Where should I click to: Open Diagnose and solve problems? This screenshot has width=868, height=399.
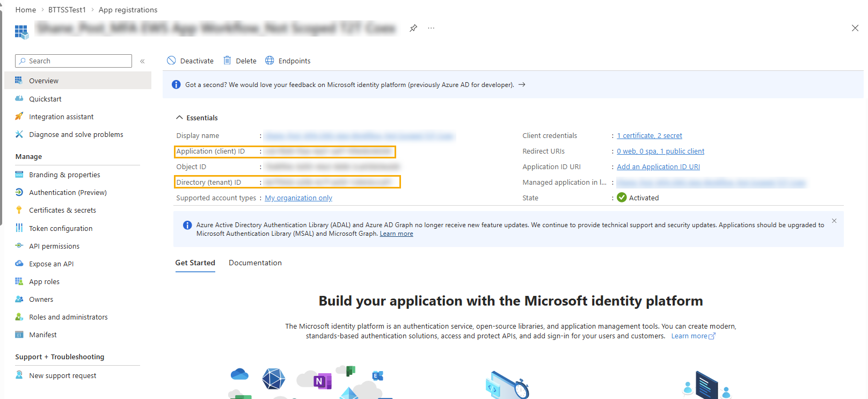tap(76, 134)
